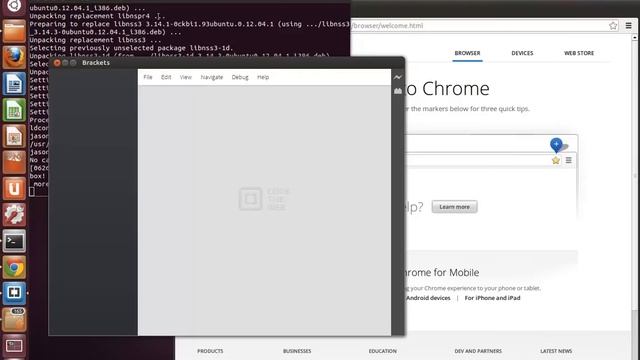This screenshot has height=360, width=640.
Task: Open Files manager from launcher
Action: click(14, 32)
